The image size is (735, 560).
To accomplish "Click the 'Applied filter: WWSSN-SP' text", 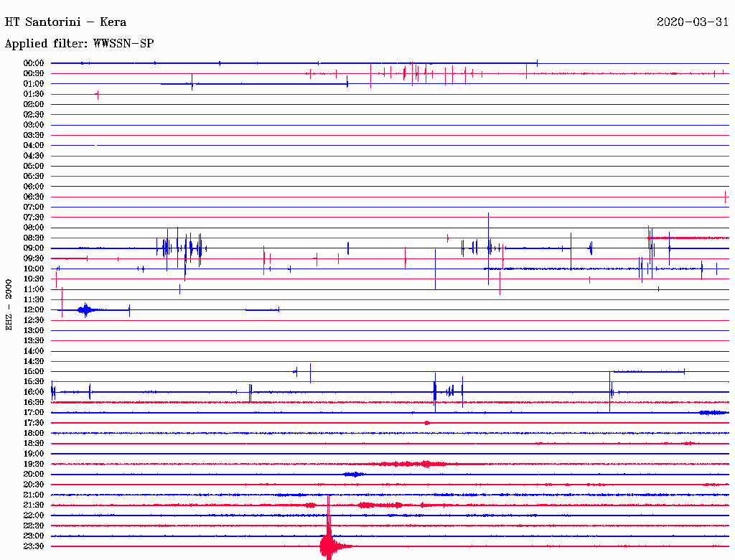I will pyautogui.click(x=79, y=44).
